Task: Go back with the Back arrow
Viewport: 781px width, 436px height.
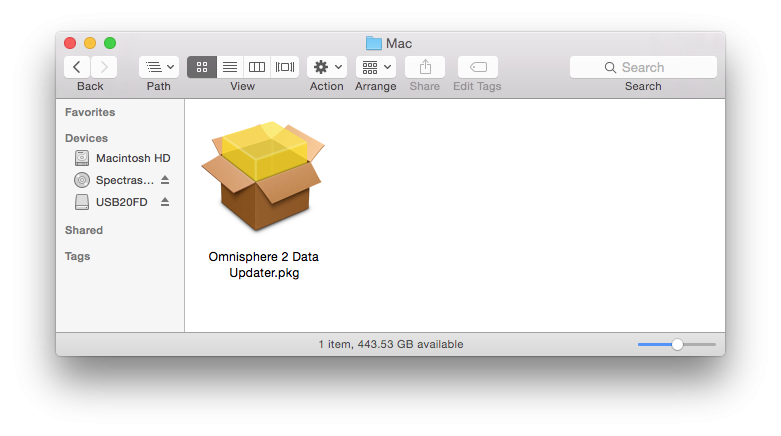Action: [x=77, y=67]
